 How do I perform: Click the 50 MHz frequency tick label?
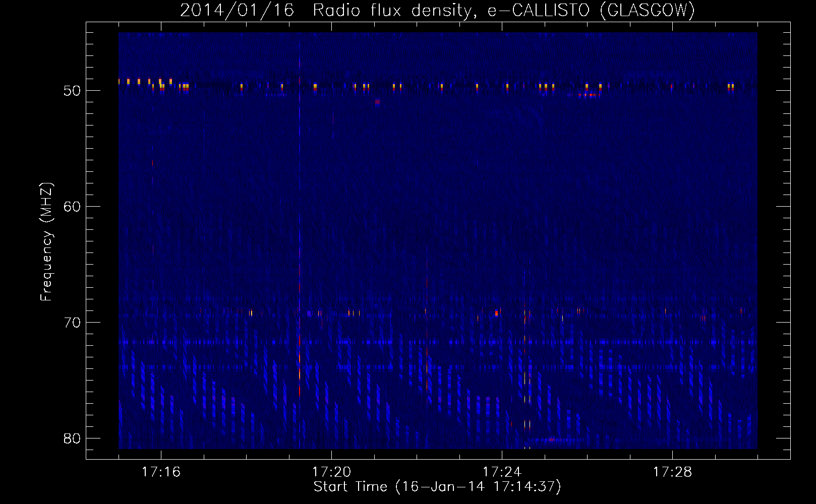coord(72,91)
